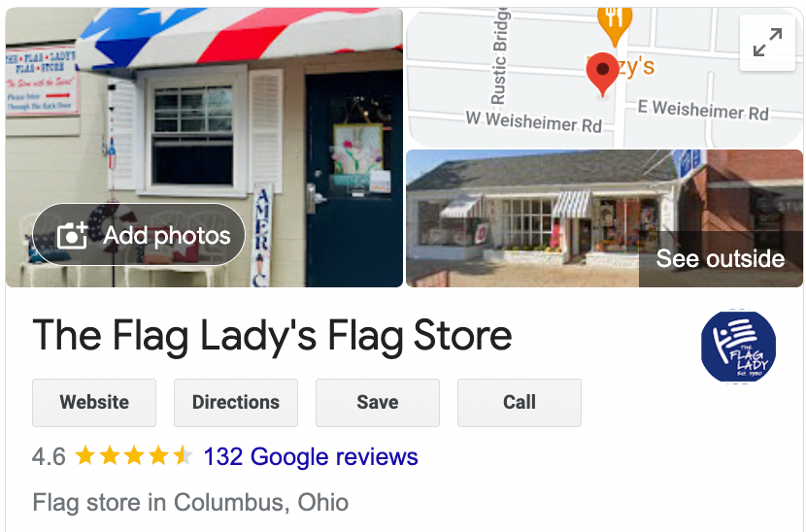Image resolution: width=806 pixels, height=532 pixels.
Task: Click the Add photos button
Action: pyautogui.click(x=139, y=235)
